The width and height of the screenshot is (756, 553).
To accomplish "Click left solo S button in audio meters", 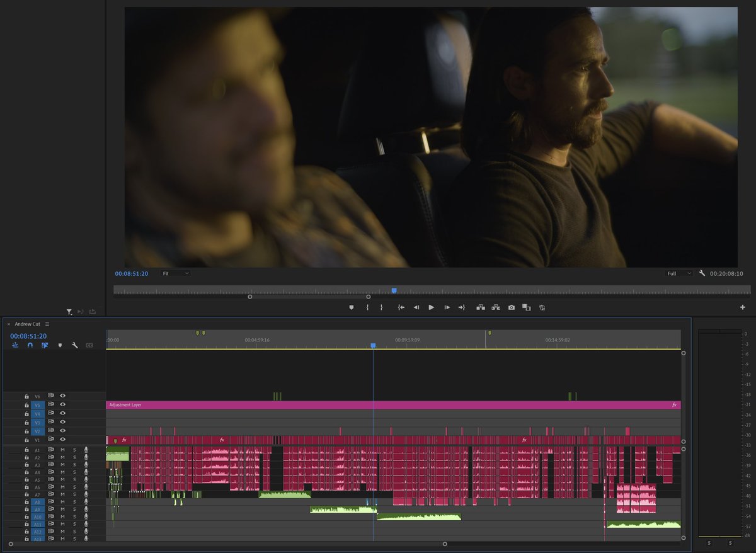I will 709,542.
